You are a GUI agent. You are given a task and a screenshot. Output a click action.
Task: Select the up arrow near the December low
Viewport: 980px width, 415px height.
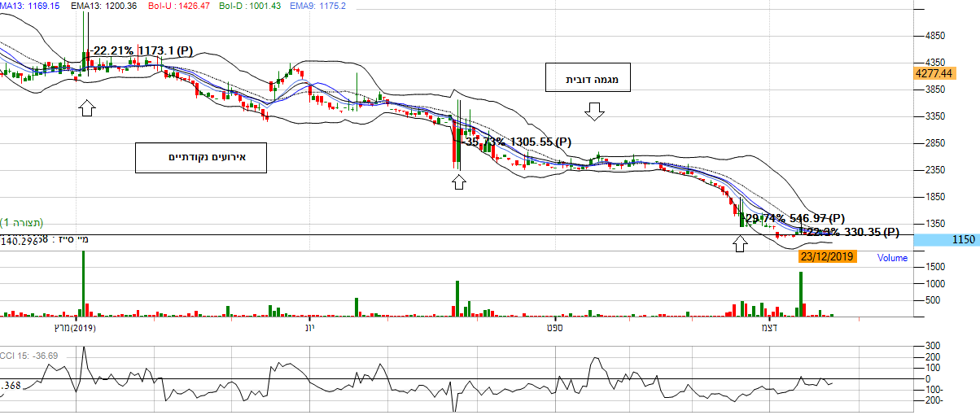(739, 243)
